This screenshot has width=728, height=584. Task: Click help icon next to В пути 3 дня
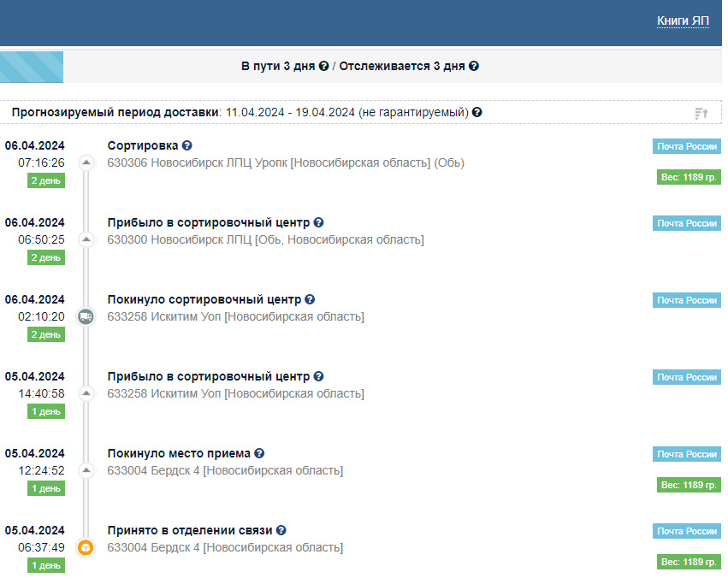point(323,66)
